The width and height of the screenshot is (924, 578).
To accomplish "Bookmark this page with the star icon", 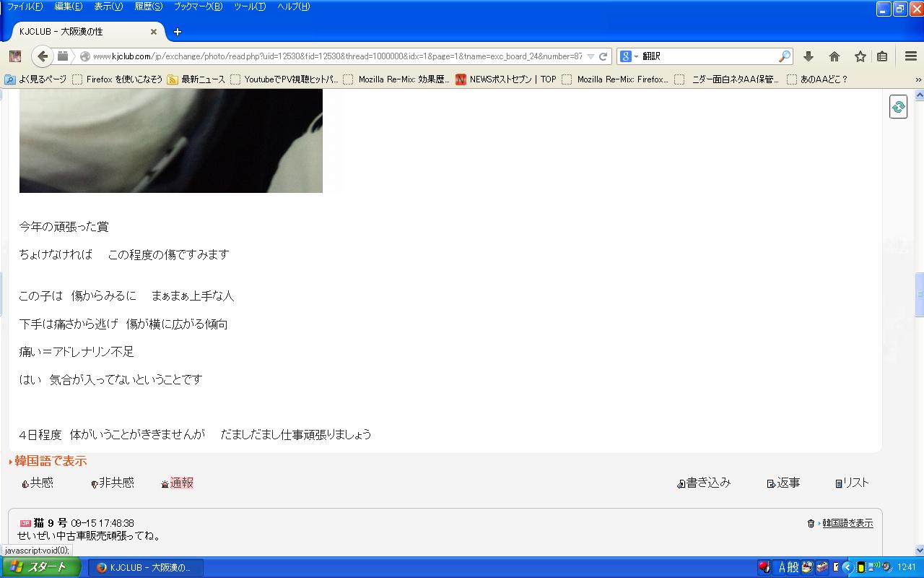I will click(x=860, y=56).
